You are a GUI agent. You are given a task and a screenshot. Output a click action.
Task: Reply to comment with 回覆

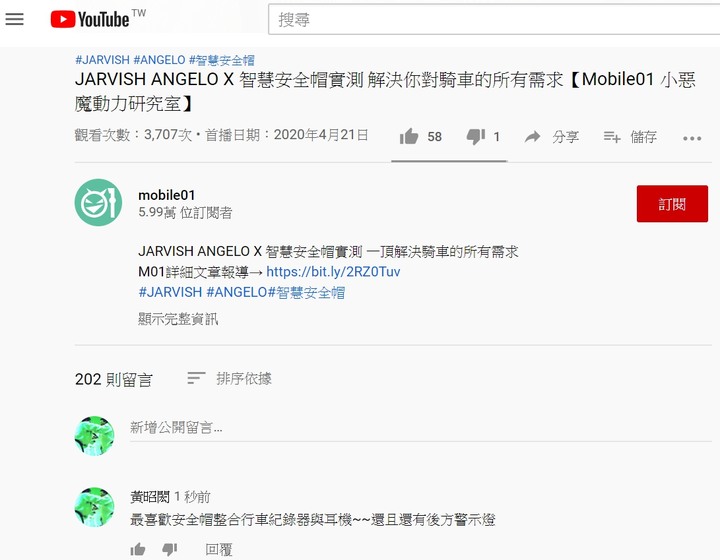tap(219, 549)
